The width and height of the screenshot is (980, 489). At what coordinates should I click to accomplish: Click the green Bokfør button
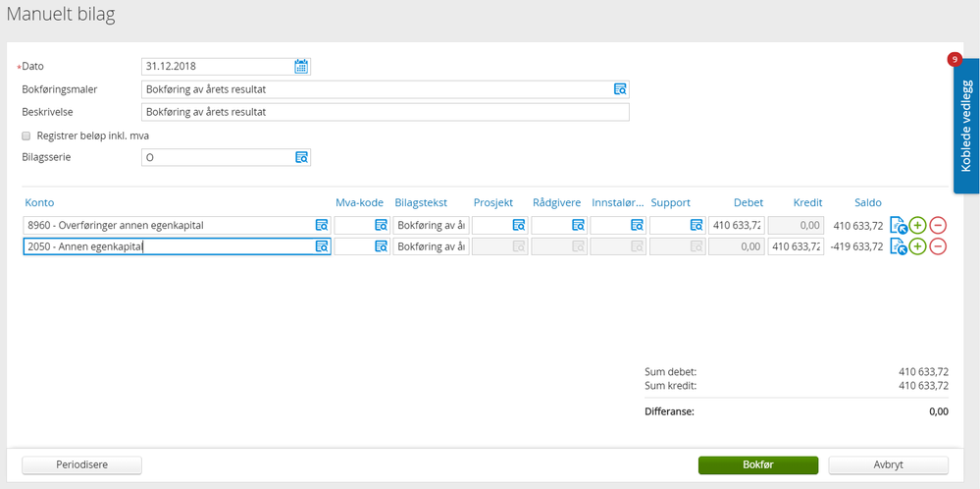758,465
